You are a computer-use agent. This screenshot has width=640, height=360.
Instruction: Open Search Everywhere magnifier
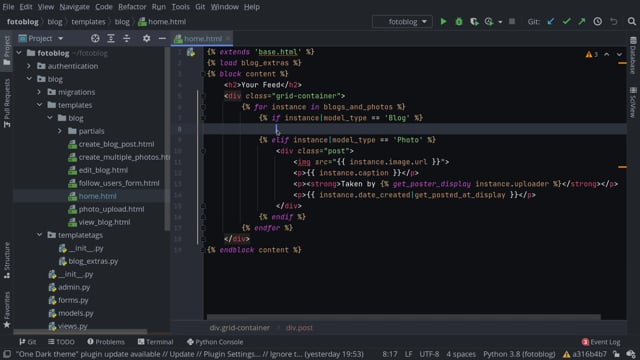pos(631,21)
